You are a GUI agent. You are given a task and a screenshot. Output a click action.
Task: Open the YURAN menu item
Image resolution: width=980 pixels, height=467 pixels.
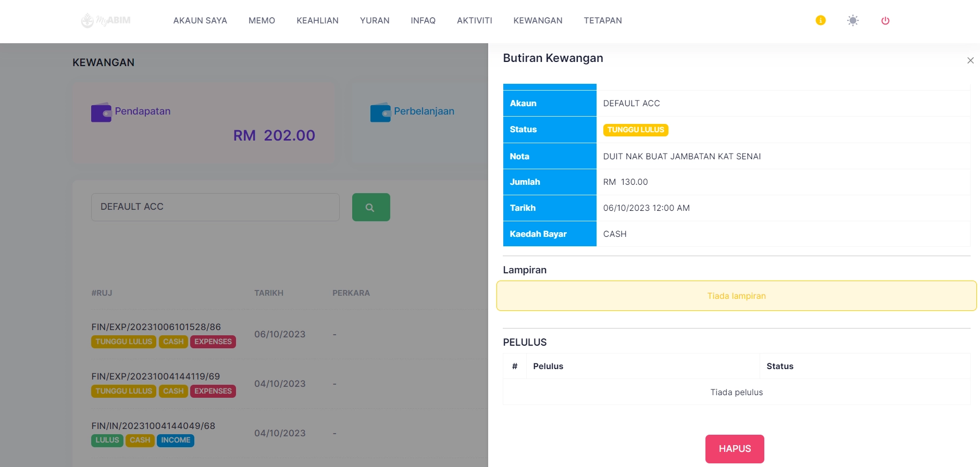coord(374,21)
